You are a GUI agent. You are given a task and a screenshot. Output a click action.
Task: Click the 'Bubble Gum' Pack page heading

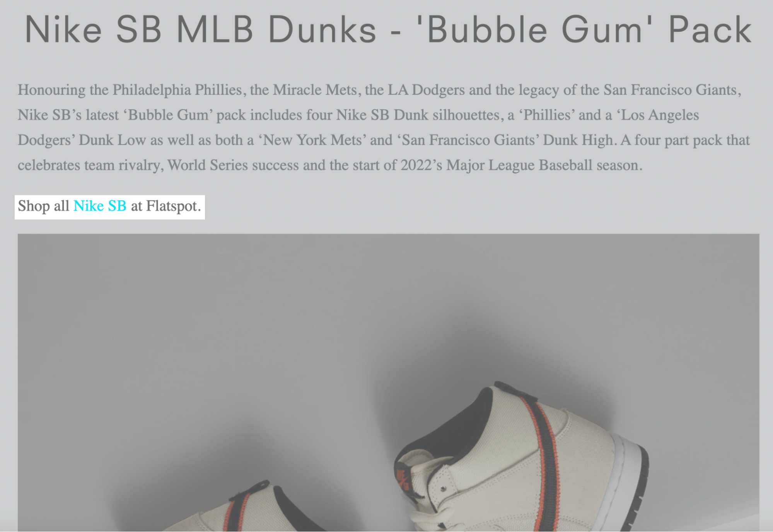[x=388, y=30]
